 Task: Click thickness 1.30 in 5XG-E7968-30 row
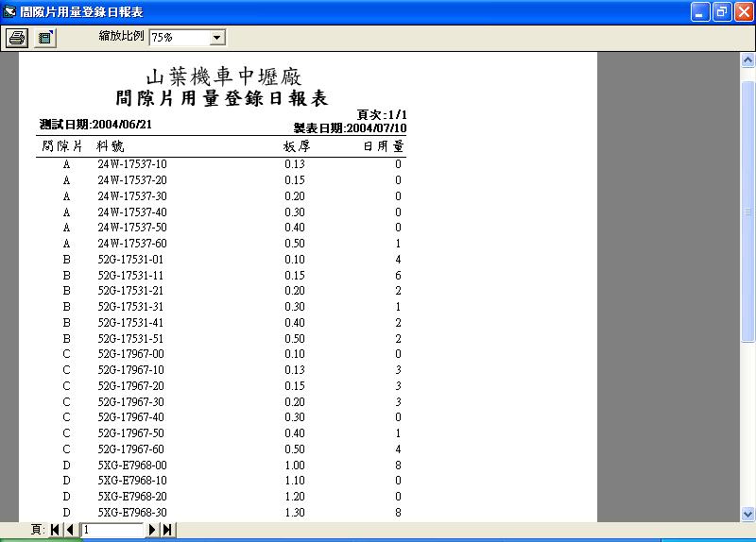pyautogui.click(x=295, y=512)
